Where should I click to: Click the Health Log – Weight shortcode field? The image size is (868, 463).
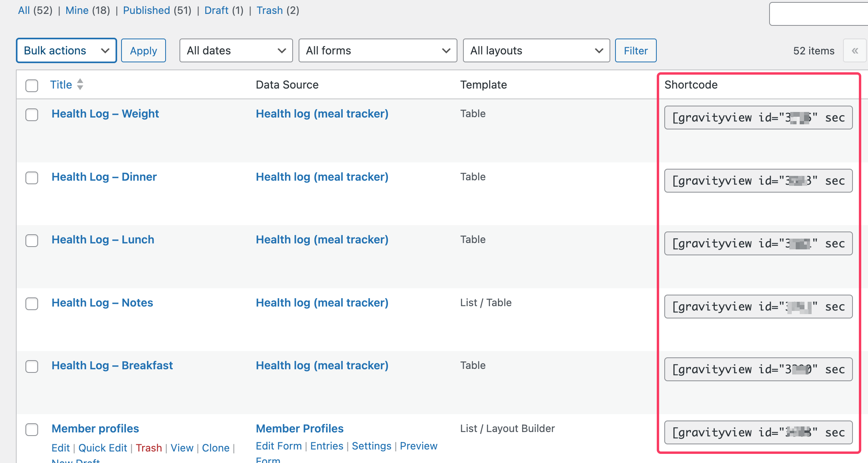[758, 118]
